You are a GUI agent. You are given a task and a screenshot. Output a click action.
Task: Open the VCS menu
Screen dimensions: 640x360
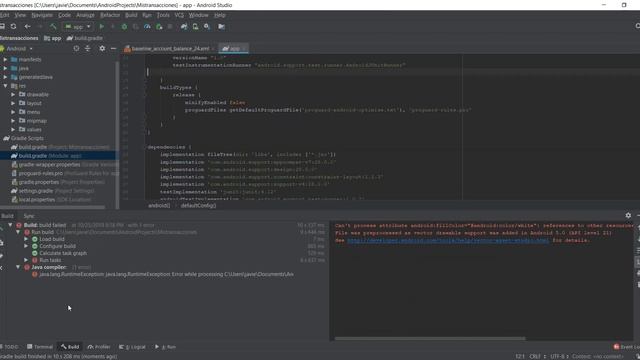click(179, 15)
